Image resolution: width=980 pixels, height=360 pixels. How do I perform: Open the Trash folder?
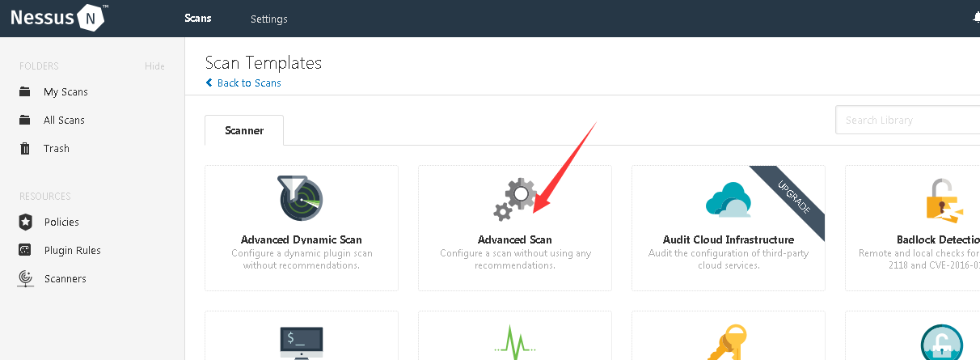(x=57, y=149)
